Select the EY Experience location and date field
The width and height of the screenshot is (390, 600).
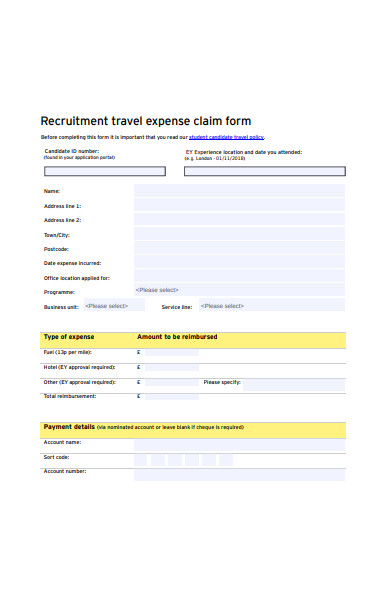[265, 171]
